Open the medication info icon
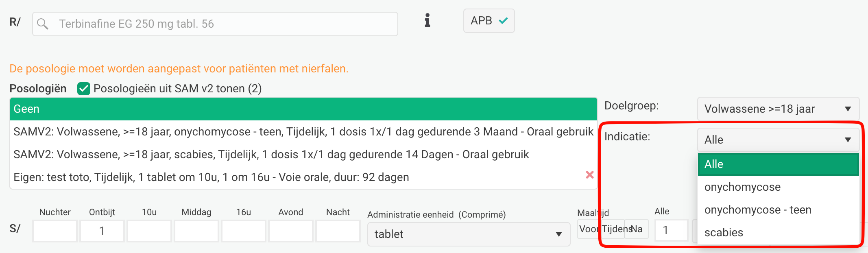 pyautogui.click(x=427, y=20)
